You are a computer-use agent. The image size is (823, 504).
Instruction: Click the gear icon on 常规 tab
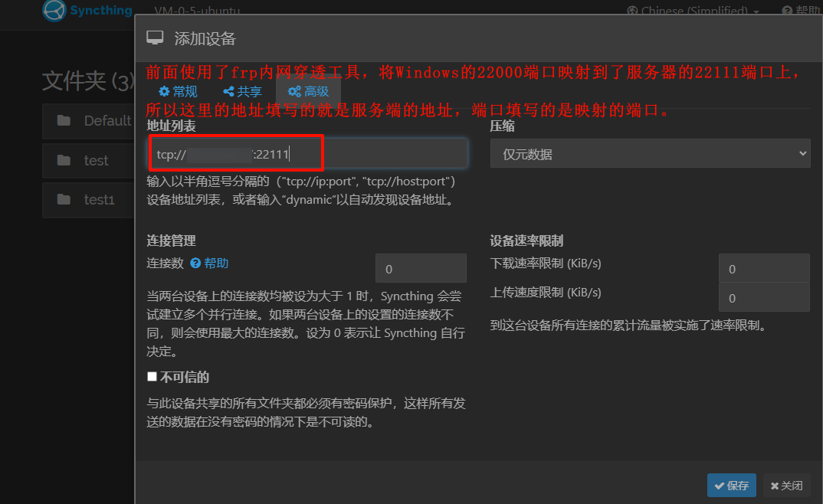tap(164, 91)
